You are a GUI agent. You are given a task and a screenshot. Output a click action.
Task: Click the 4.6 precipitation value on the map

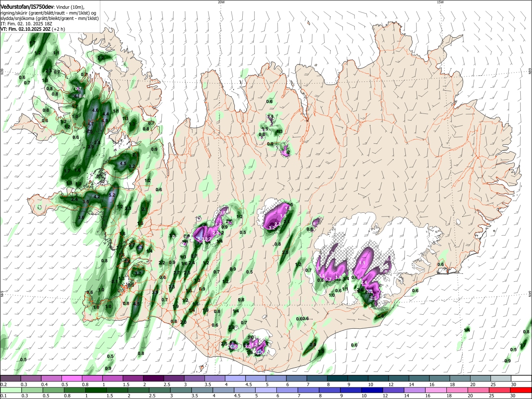coord(95,110)
